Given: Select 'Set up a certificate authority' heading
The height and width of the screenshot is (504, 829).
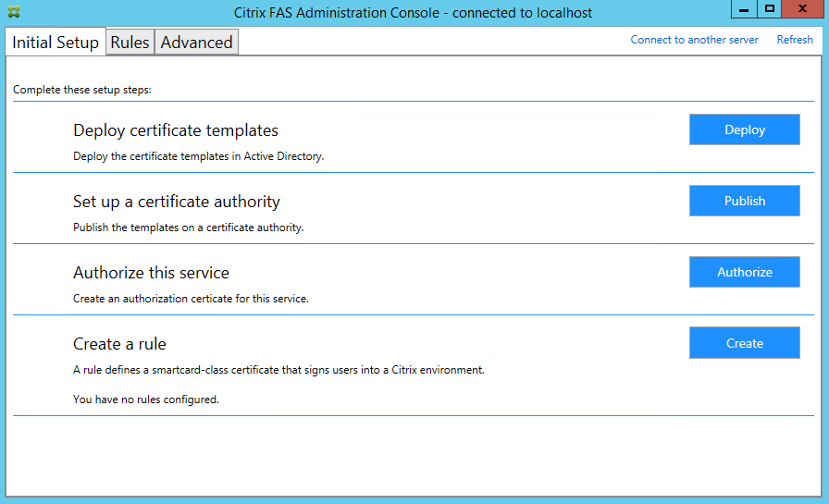Looking at the screenshot, I should [177, 202].
